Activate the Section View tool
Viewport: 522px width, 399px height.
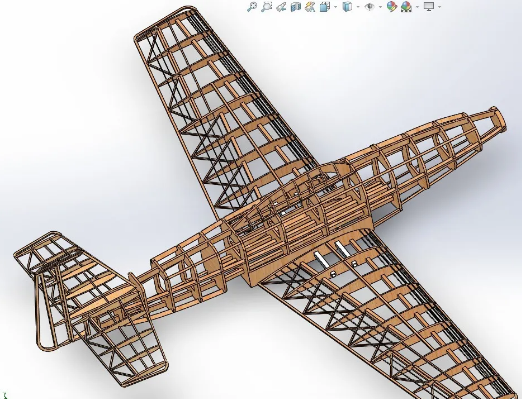(x=296, y=7)
